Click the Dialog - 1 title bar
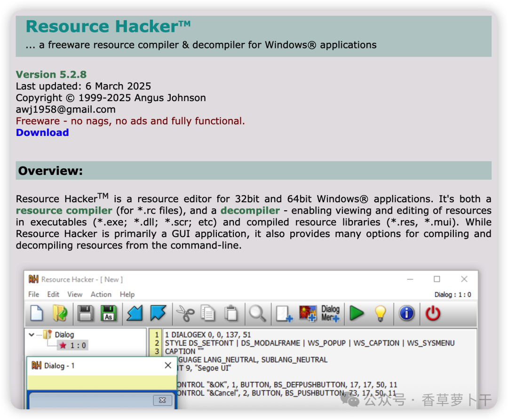The height and width of the screenshot is (420, 508). (x=102, y=366)
